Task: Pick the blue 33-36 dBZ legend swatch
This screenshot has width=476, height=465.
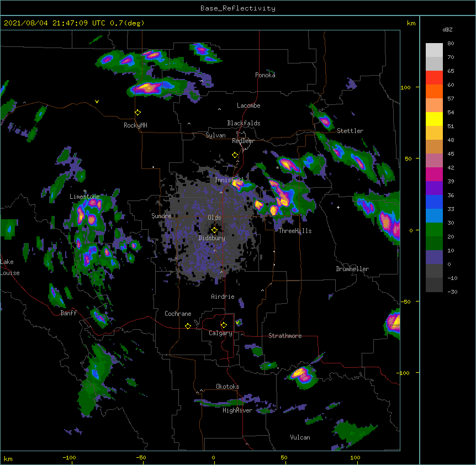Action: (434, 202)
